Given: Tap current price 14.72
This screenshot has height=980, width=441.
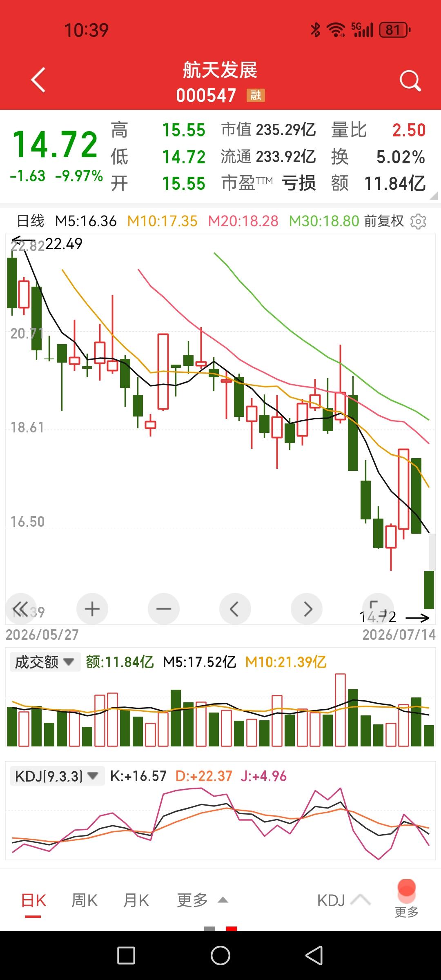Looking at the screenshot, I should (55, 145).
